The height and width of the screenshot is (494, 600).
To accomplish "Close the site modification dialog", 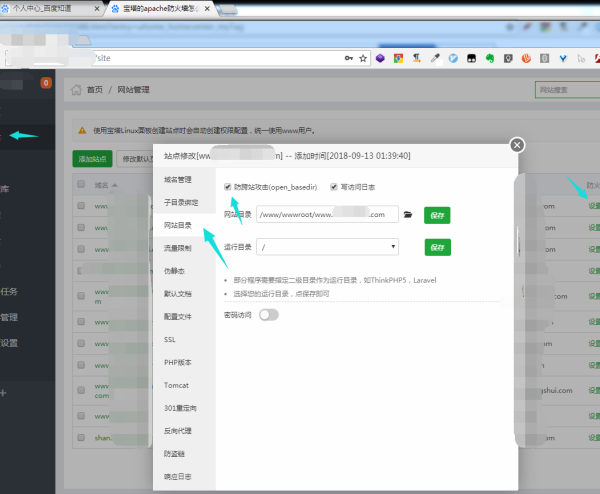I will 517,144.
